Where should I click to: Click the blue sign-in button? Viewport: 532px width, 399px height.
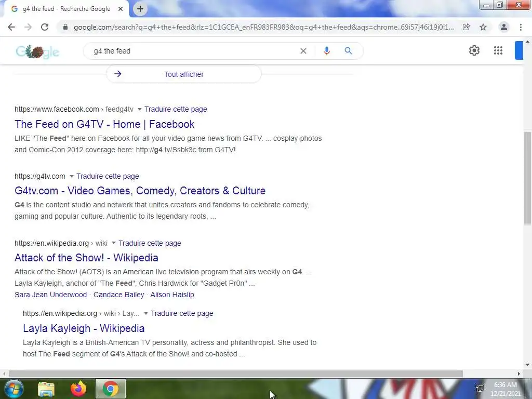[x=519, y=50]
